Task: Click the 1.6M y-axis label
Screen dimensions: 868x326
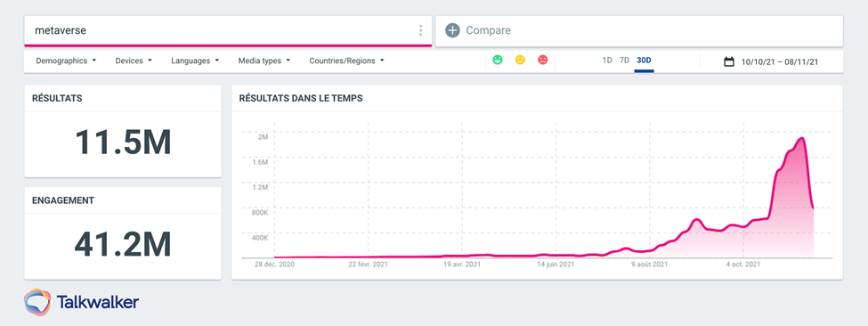Action: 260,161
